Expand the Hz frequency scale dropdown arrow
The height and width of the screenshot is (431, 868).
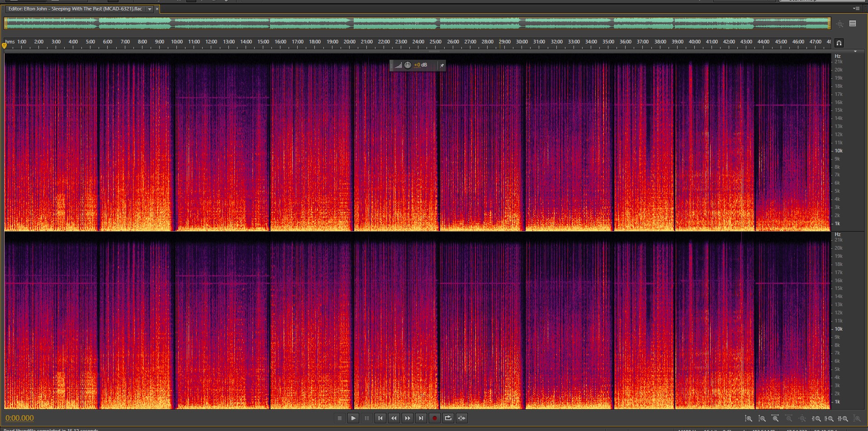(x=855, y=52)
